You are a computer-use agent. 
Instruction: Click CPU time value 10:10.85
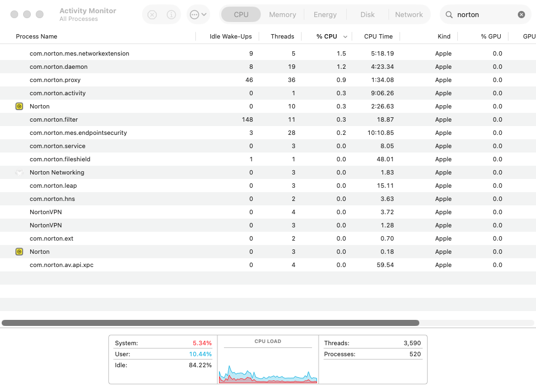click(380, 133)
